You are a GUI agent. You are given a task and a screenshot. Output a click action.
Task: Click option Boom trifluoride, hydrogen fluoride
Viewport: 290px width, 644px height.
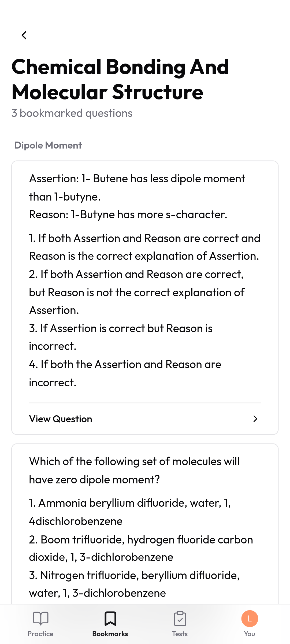[x=141, y=548]
